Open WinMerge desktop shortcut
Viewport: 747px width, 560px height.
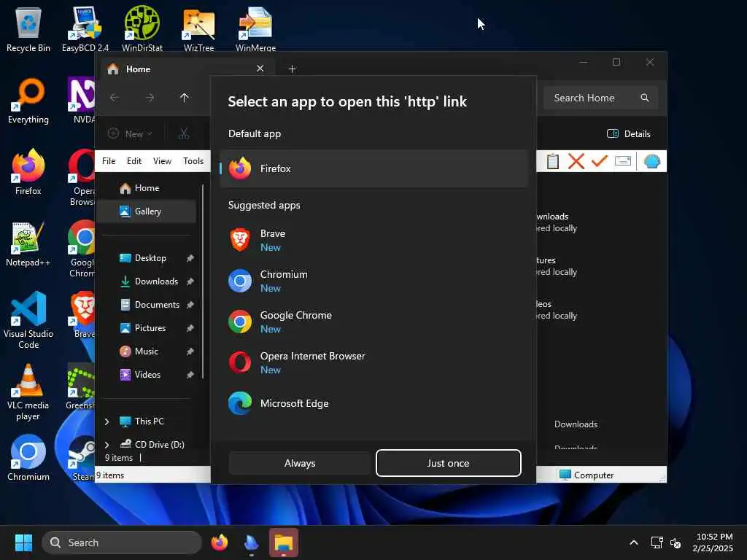coord(256,29)
